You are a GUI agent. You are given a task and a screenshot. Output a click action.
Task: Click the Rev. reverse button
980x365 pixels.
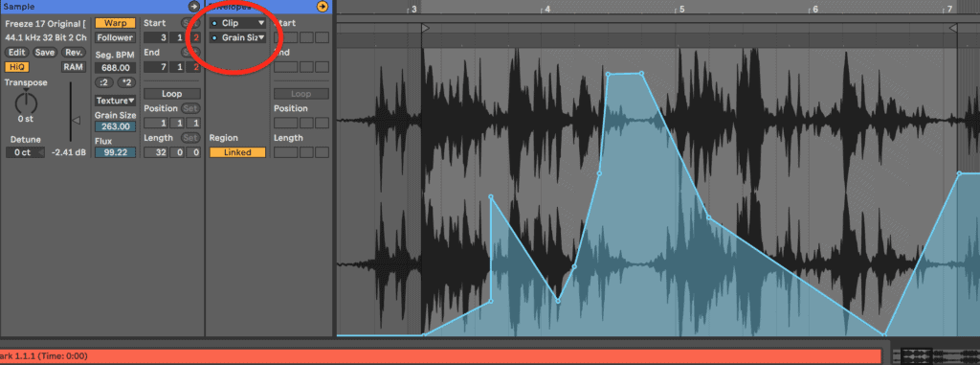point(74,53)
